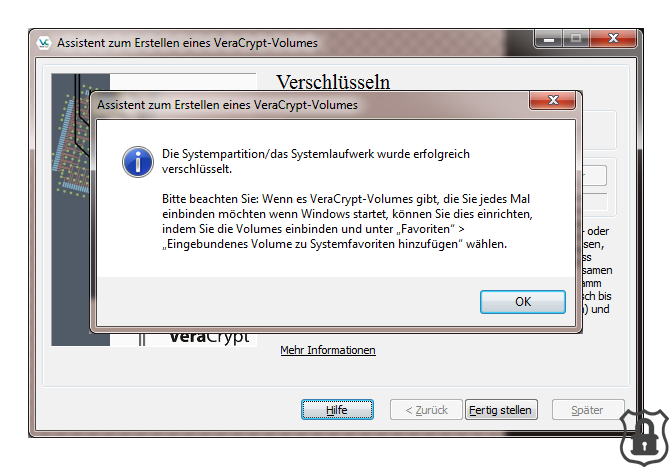Close the encryption success message dialog
The width and height of the screenshot is (671, 471).
[553, 100]
